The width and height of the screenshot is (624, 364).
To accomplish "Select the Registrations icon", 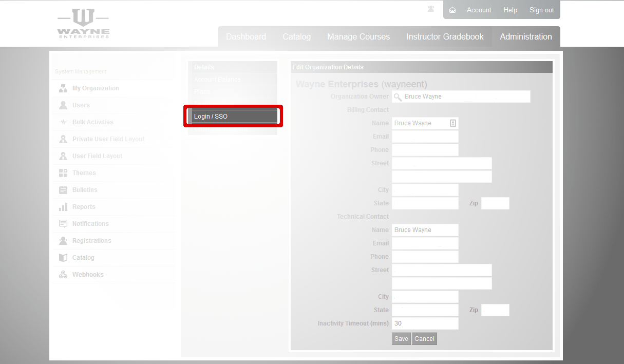I will 91,240.
